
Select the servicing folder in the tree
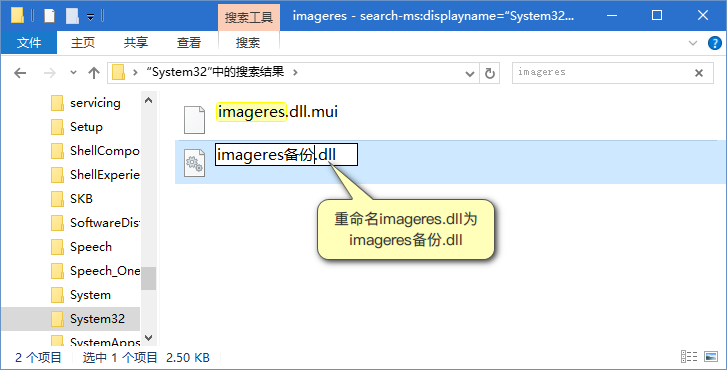pos(95,103)
